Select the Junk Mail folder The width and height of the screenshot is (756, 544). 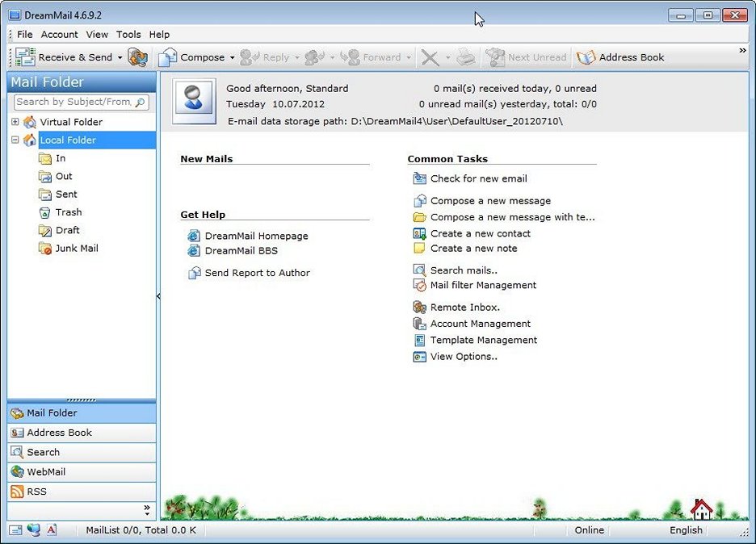pyautogui.click(x=77, y=249)
